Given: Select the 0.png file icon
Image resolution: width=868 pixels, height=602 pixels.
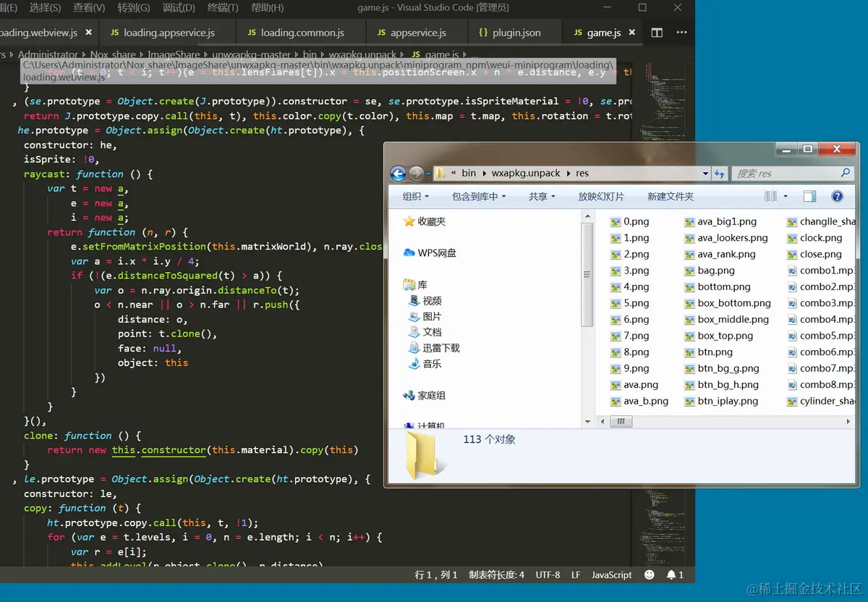Looking at the screenshot, I should pos(616,221).
